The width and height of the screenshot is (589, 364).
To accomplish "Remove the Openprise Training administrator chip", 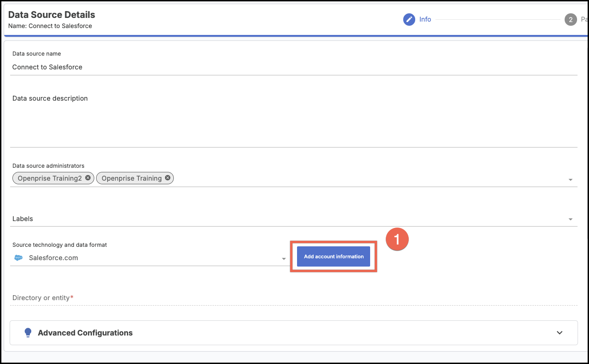I will [x=167, y=178].
